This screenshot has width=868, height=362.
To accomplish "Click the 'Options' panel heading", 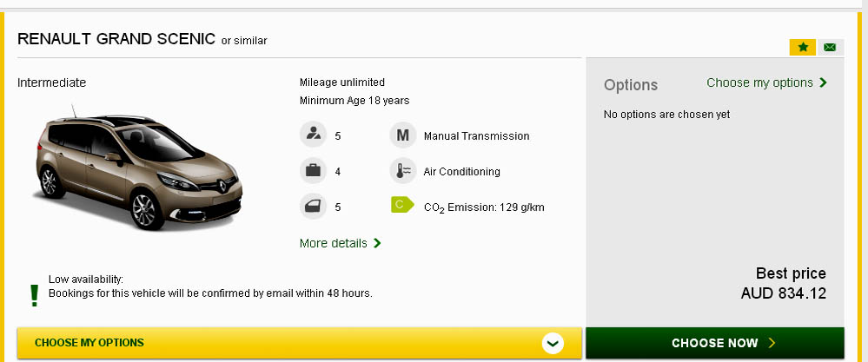I will [631, 85].
